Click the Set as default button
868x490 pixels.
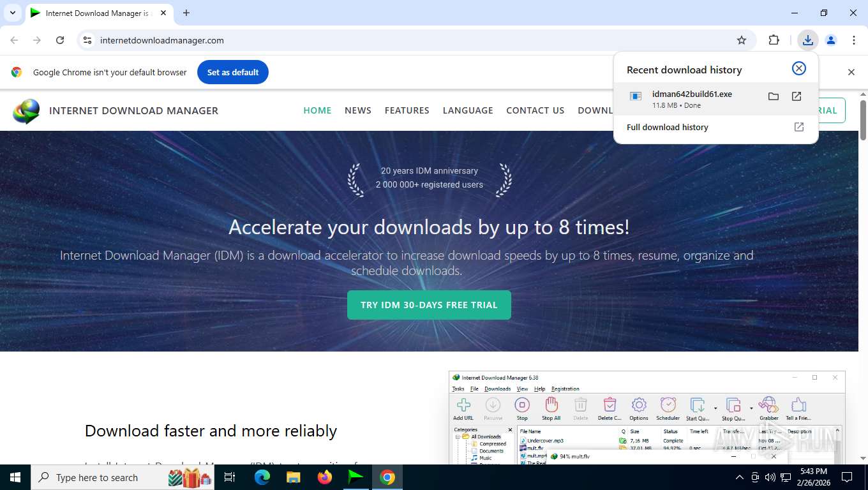tap(233, 72)
